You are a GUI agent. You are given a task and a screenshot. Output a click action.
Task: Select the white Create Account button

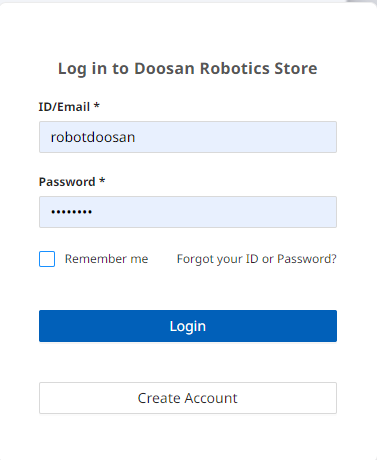coord(188,398)
